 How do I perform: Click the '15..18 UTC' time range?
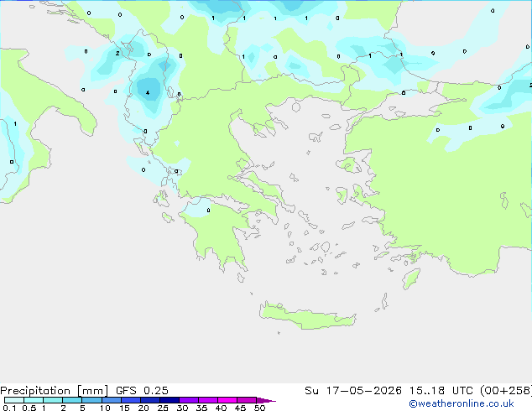[441, 391]
